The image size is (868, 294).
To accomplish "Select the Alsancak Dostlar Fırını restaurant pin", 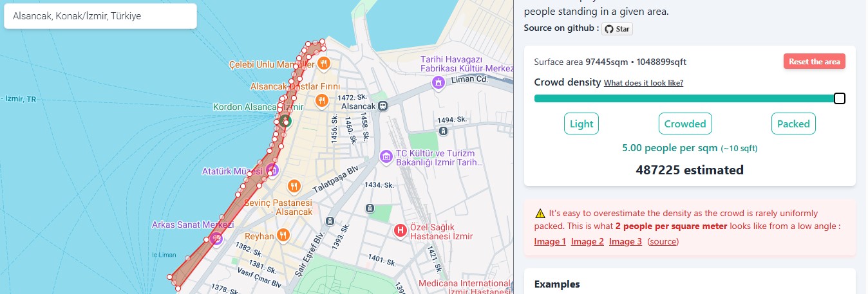I will click(x=321, y=100).
